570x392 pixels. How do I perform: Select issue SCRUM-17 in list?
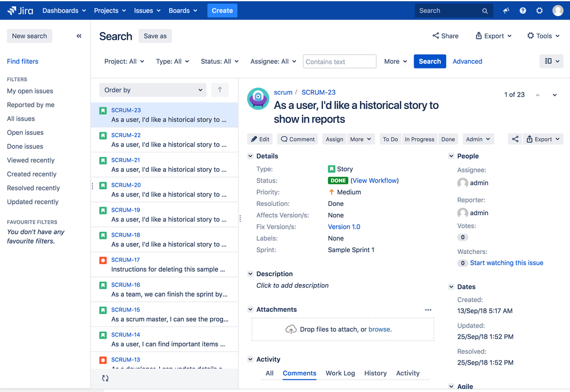(164, 265)
